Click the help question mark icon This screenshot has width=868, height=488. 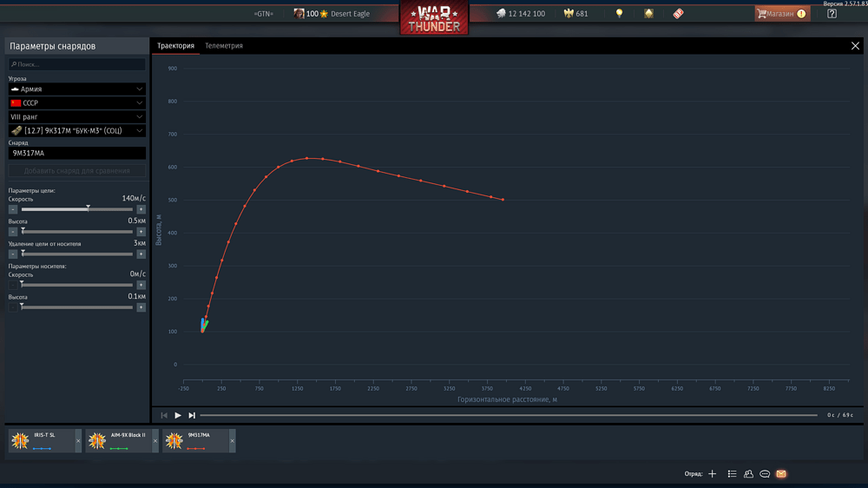[832, 14]
